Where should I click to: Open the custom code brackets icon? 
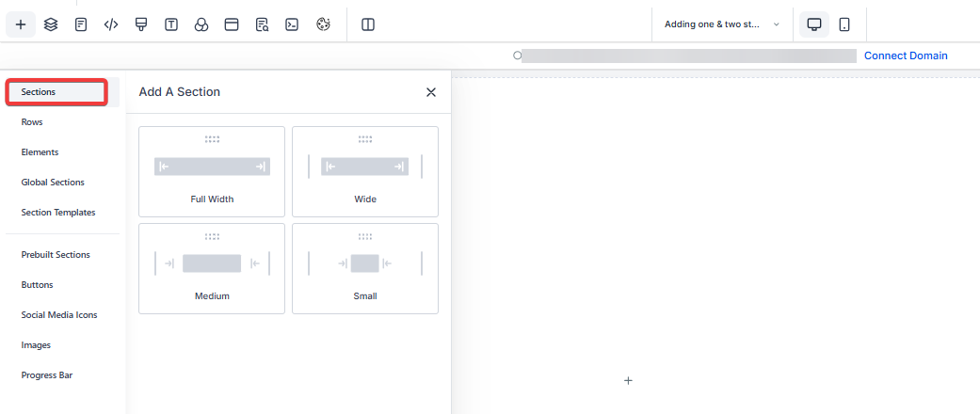(111, 24)
